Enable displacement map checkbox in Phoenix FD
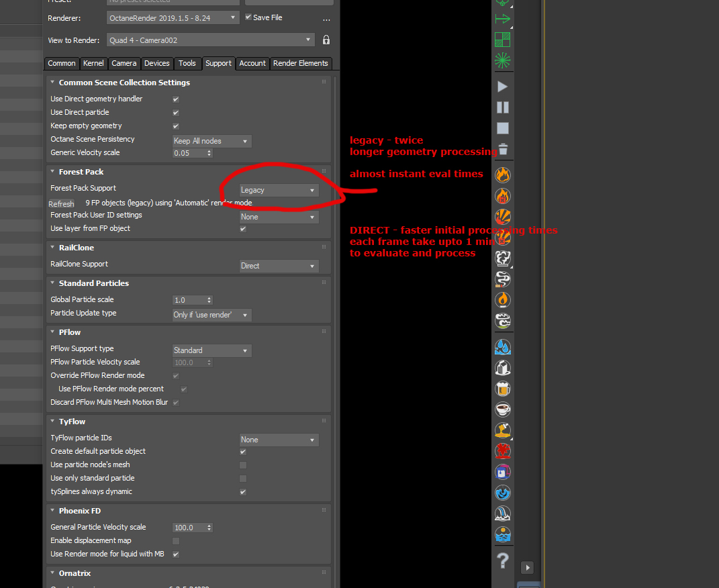This screenshot has width=719, height=588. (176, 541)
